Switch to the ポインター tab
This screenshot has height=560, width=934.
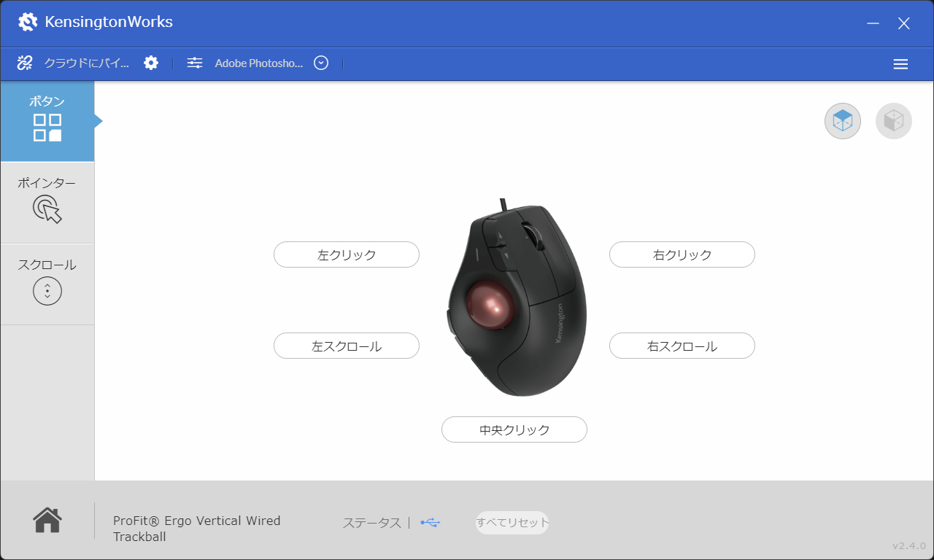47,203
